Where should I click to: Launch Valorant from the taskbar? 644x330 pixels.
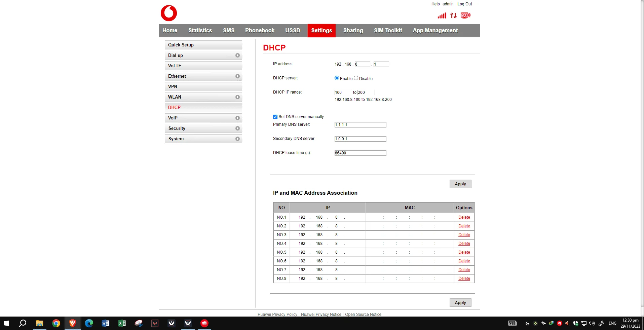(155, 323)
